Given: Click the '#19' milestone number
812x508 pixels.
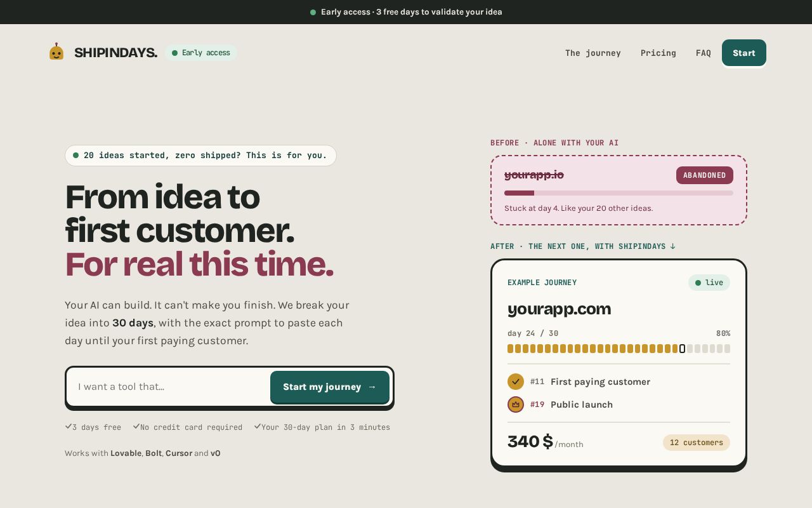Looking at the screenshot, I should [x=537, y=404].
